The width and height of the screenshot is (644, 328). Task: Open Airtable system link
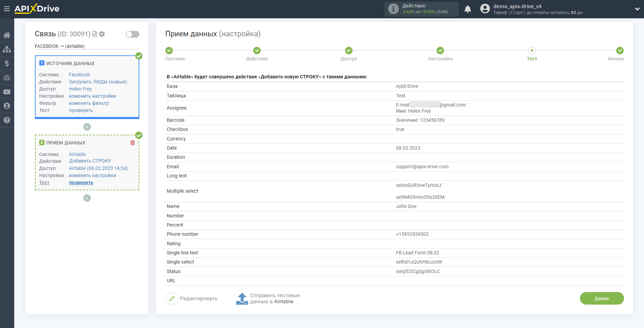point(77,154)
